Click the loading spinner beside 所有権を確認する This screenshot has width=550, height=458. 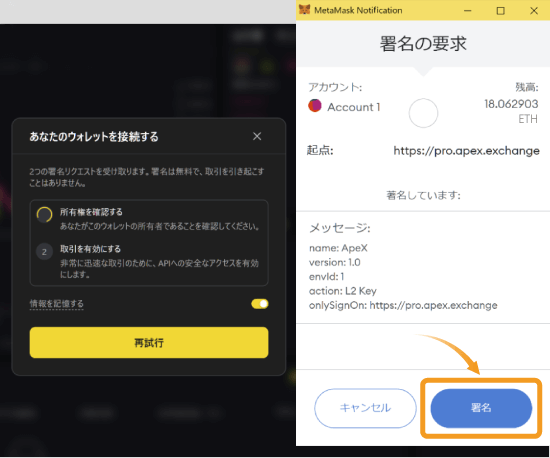[45, 214]
